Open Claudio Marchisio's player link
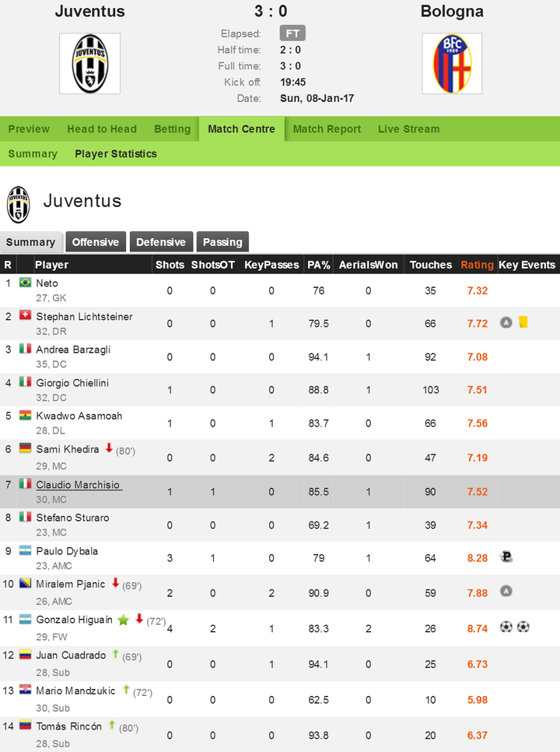The height and width of the screenshot is (752, 560). (78, 485)
